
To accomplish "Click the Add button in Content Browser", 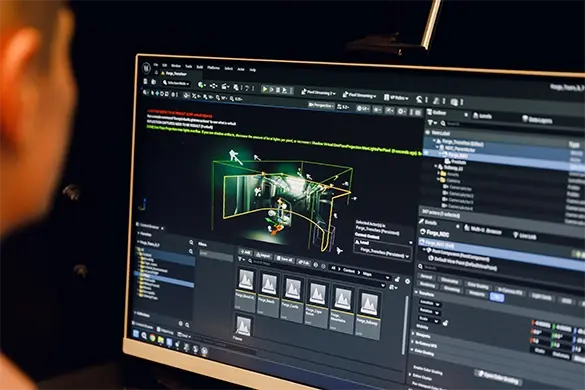I will (x=245, y=253).
